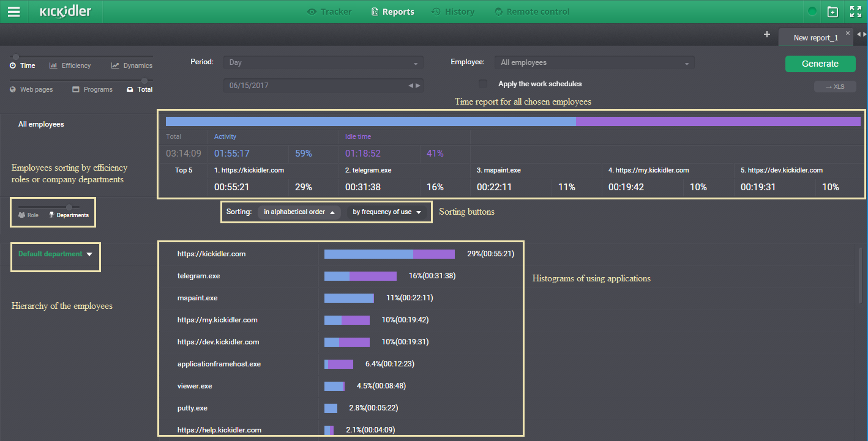Click the Web pages/Programs/Total slider handle
Image resolution: width=868 pixels, height=441 pixels.
point(145,80)
